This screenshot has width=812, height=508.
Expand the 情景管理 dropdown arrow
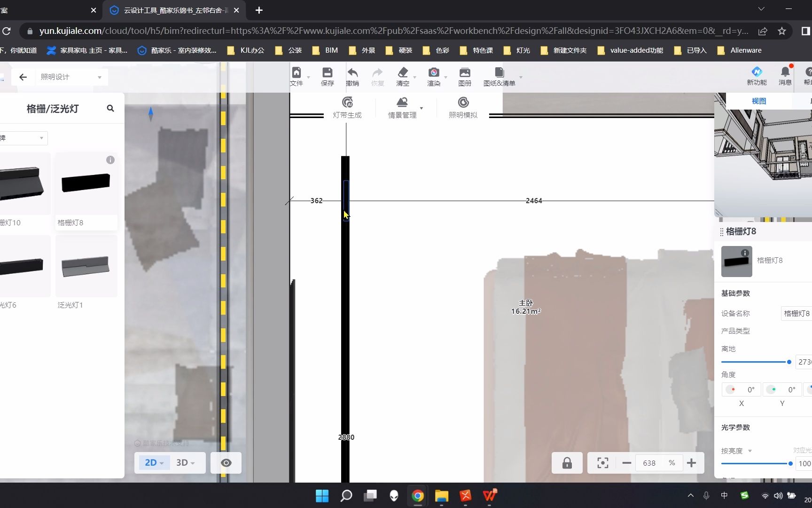coord(422,108)
